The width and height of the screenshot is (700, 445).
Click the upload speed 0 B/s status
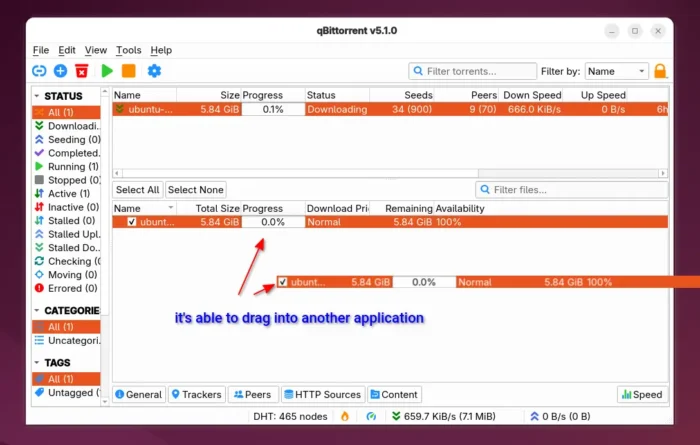tap(560, 416)
